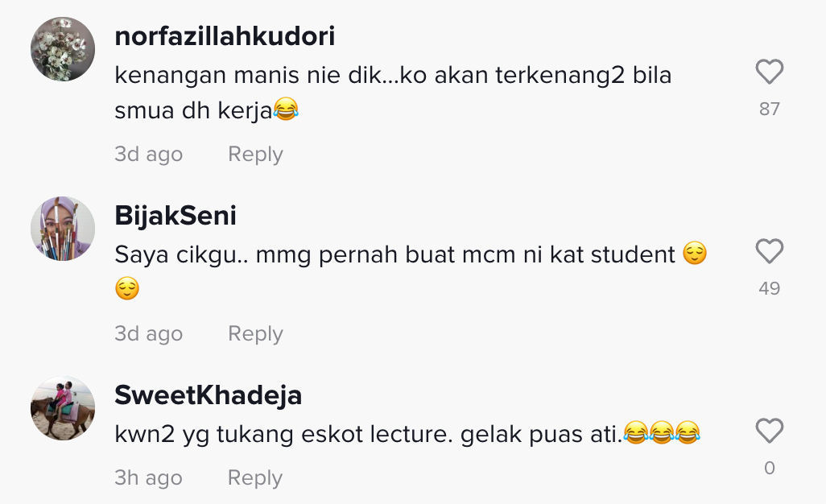This screenshot has height=504, width=826.
Task: Go to the BijakSeni username profile
Action: click(176, 216)
